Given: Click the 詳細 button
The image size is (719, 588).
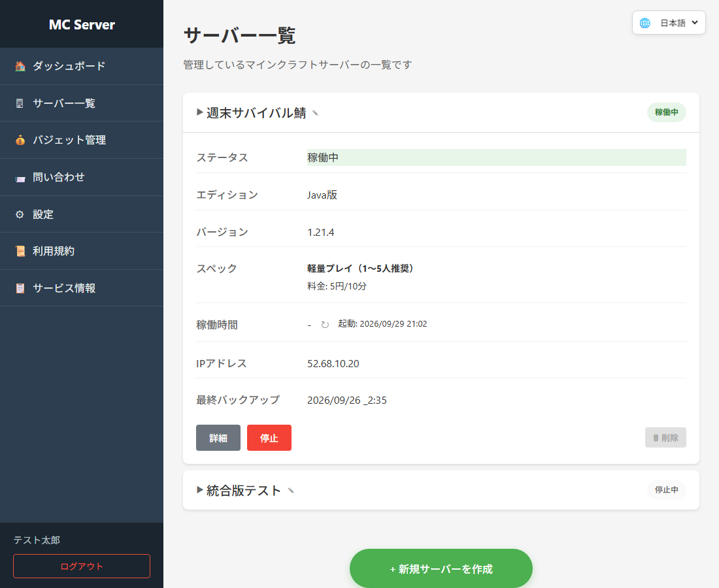Looking at the screenshot, I should [218, 438].
